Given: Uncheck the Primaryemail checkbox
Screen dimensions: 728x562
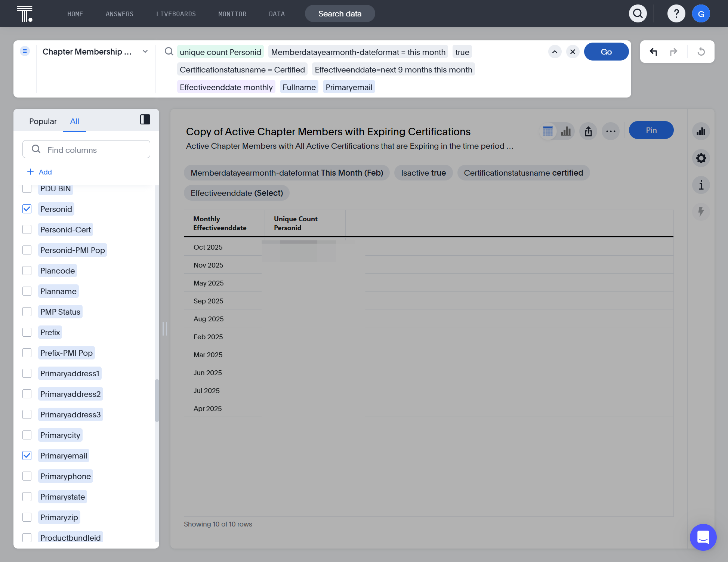Looking at the screenshot, I should pyautogui.click(x=27, y=456).
